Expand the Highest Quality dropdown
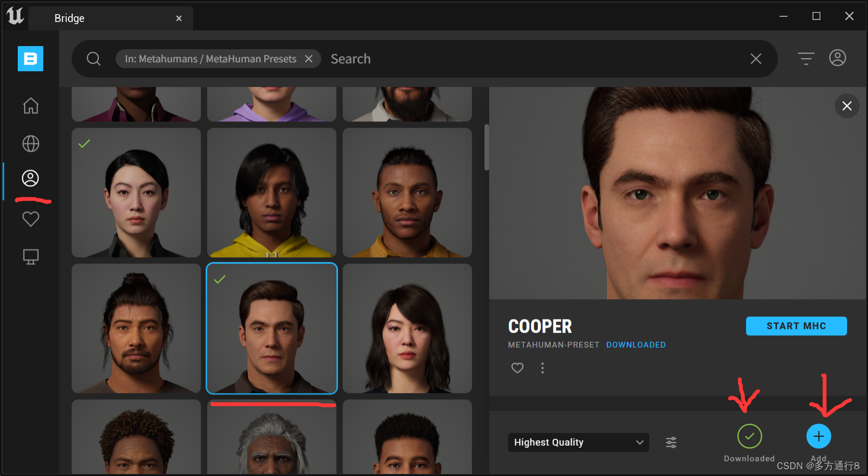 579,442
